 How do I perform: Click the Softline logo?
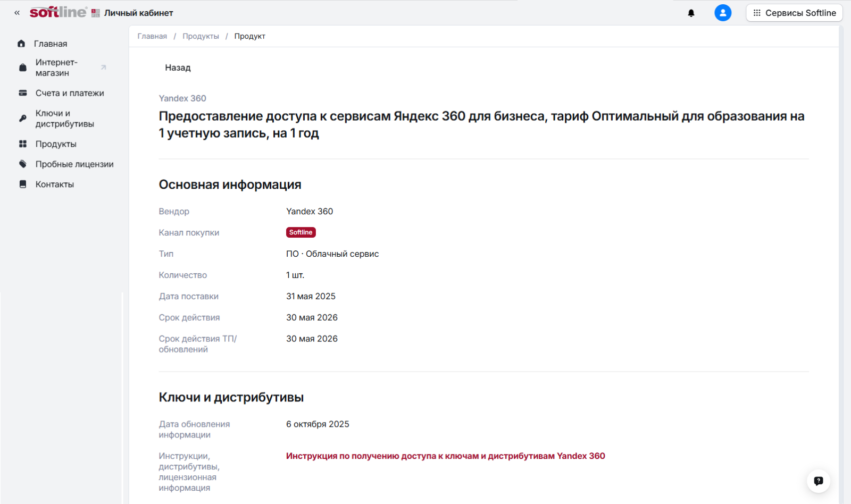[58, 12]
